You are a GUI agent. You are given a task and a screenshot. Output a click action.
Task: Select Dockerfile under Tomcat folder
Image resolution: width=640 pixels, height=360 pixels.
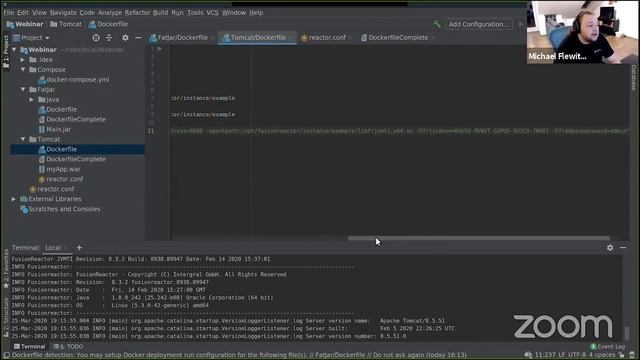click(x=58, y=149)
